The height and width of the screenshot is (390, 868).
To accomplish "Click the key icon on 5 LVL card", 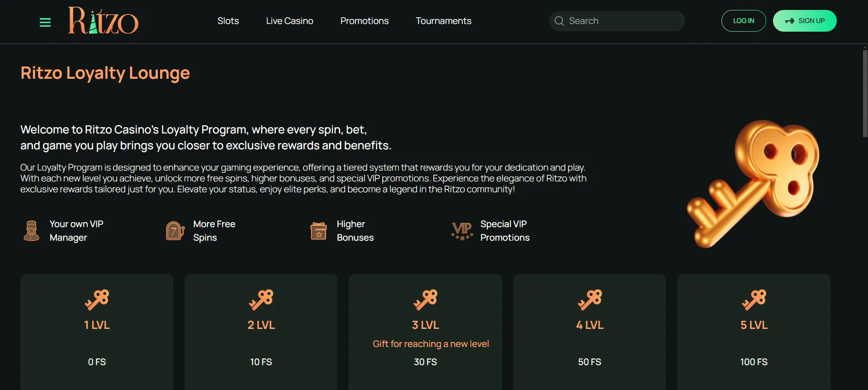I will (x=754, y=300).
